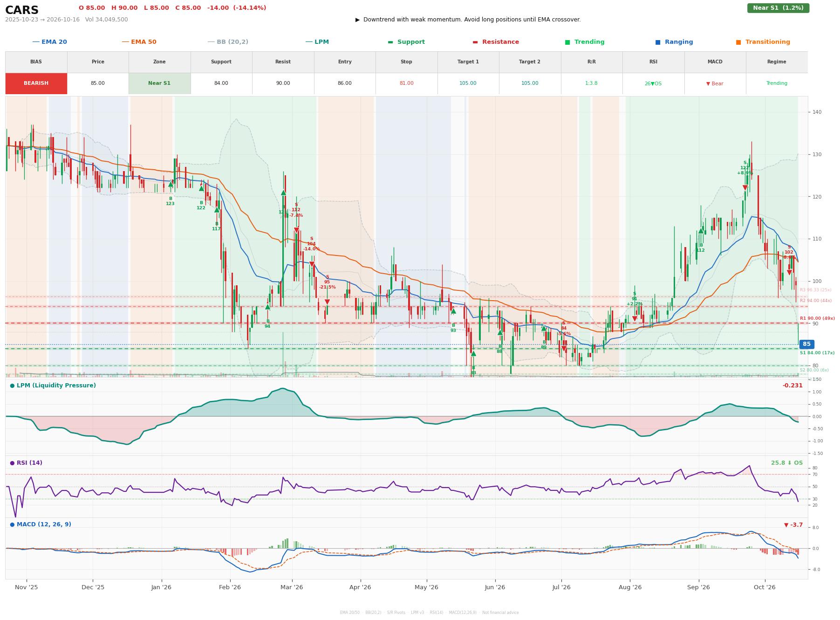Toggle the Support legend entry
Viewport: 840px width, 620px height.
(x=406, y=42)
